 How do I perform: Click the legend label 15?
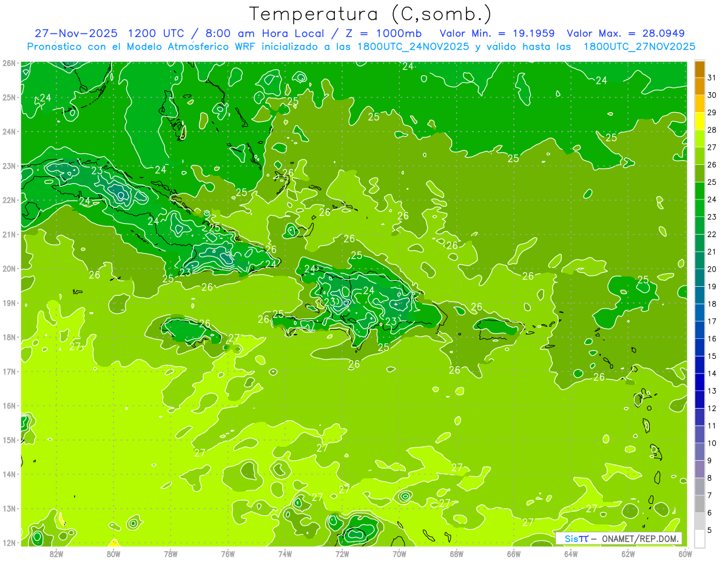click(x=712, y=356)
